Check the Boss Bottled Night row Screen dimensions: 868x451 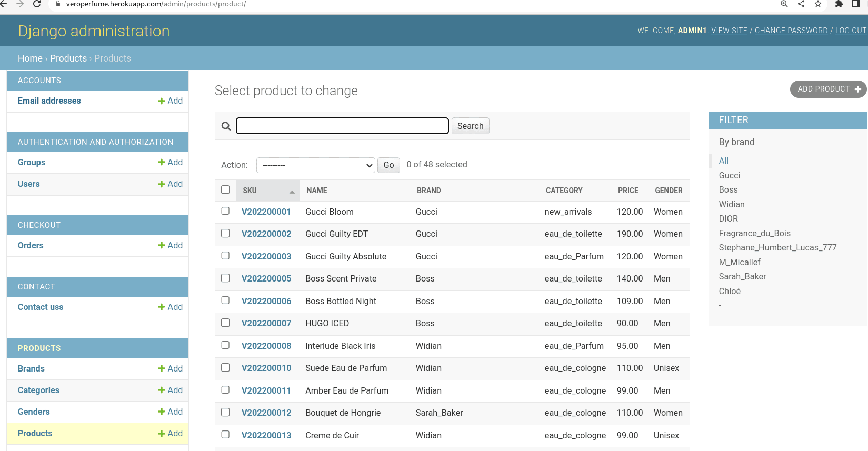click(x=225, y=300)
